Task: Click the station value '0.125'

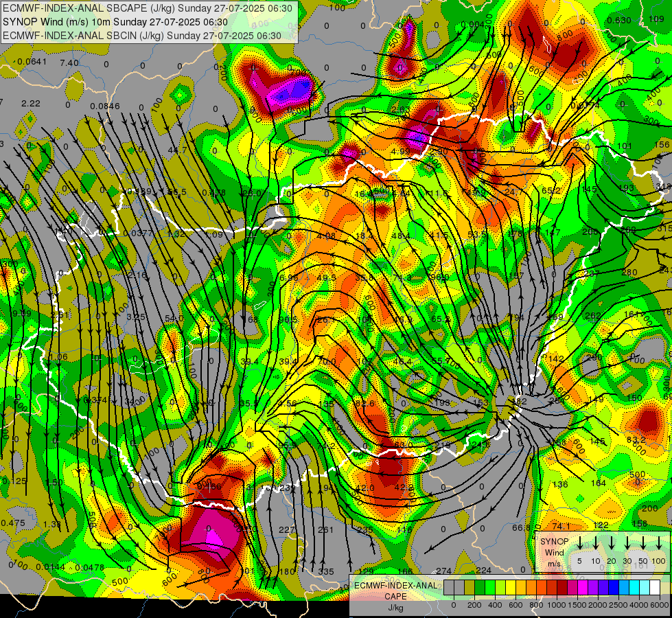Action: 14,481
